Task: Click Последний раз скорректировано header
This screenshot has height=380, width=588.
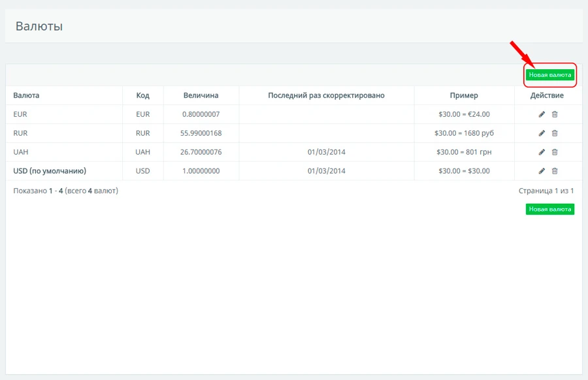Action: pyautogui.click(x=326, y=95)
